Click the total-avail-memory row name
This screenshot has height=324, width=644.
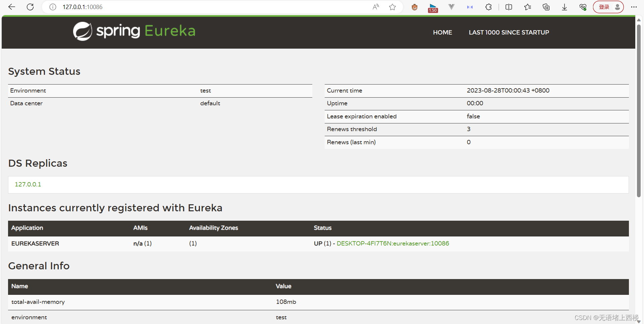point(38,302)
